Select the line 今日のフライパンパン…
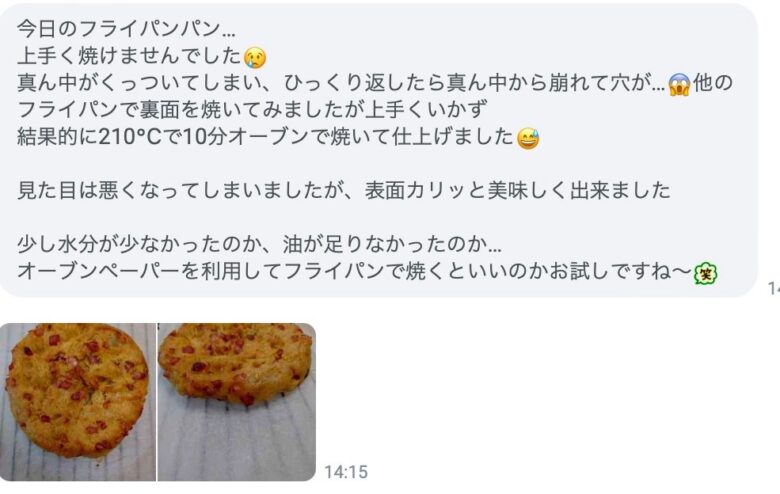This screenshot has height=494, width=780. coord(126,29)
